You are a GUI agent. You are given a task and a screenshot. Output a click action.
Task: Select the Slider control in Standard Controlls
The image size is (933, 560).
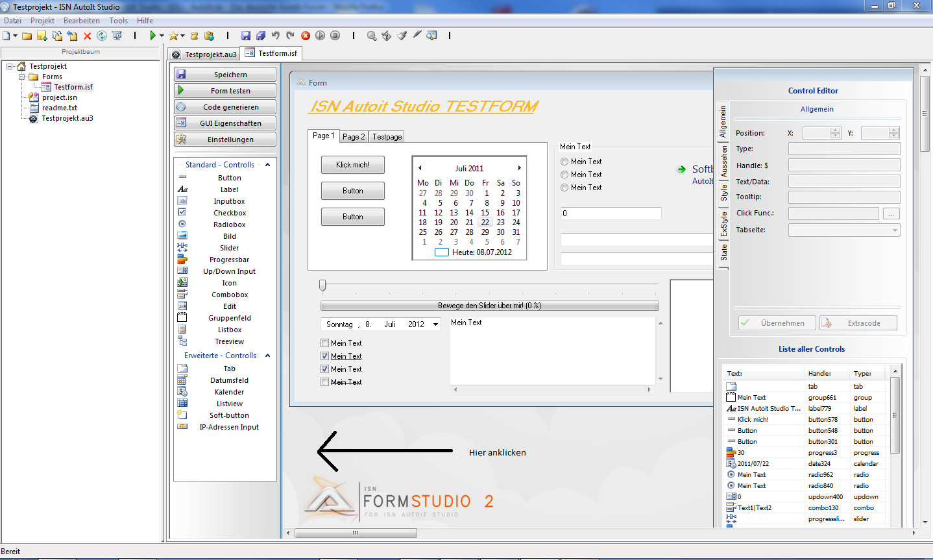(229, 248)
